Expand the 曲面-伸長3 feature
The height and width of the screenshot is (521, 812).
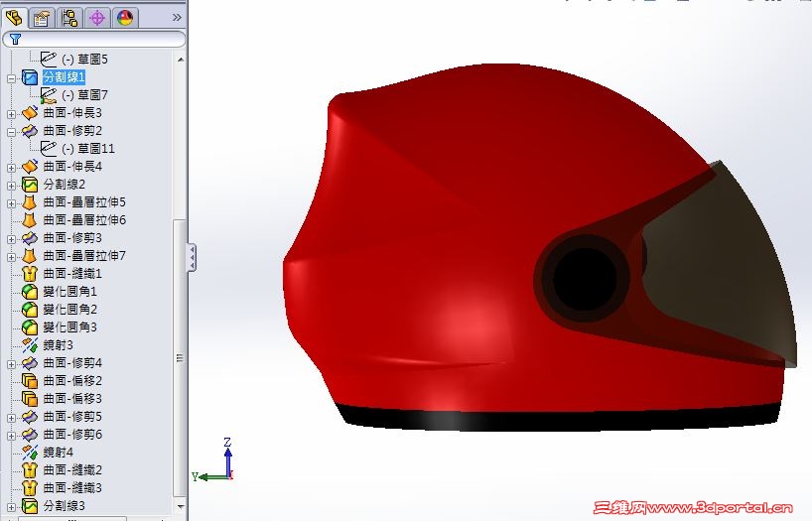click(x=11, y=114)
